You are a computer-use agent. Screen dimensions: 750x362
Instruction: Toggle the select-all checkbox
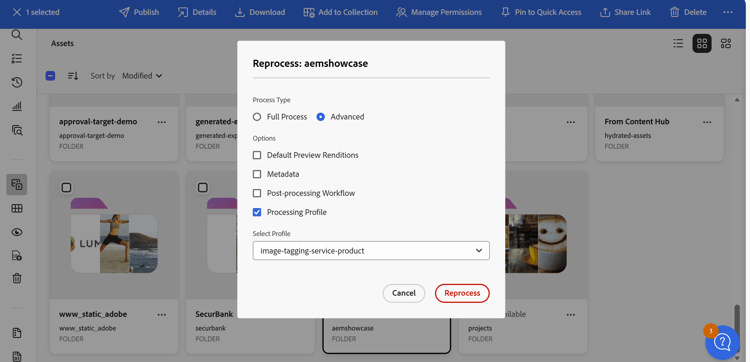[x=50, y=76]
